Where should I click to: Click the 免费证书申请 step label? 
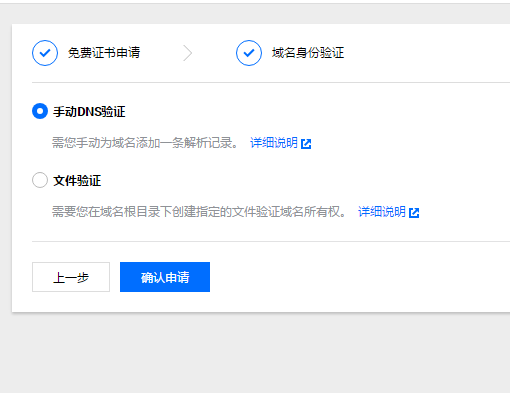click(x=104, y=53)
